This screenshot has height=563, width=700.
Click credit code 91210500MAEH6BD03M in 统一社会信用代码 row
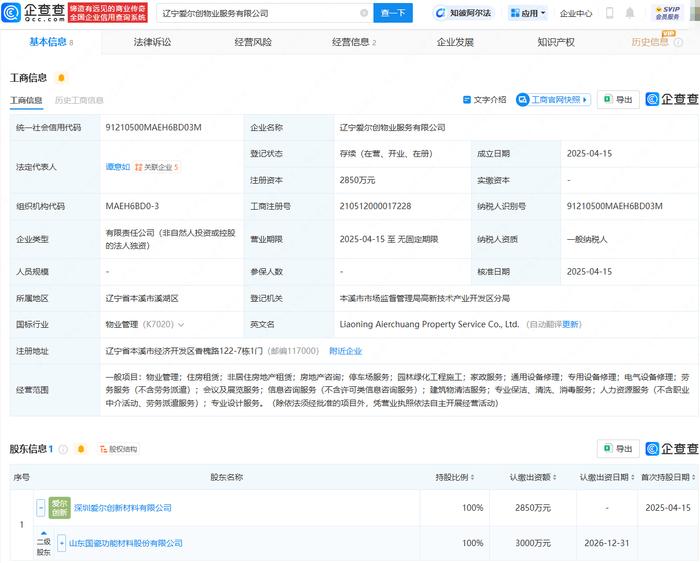(154, 127)
